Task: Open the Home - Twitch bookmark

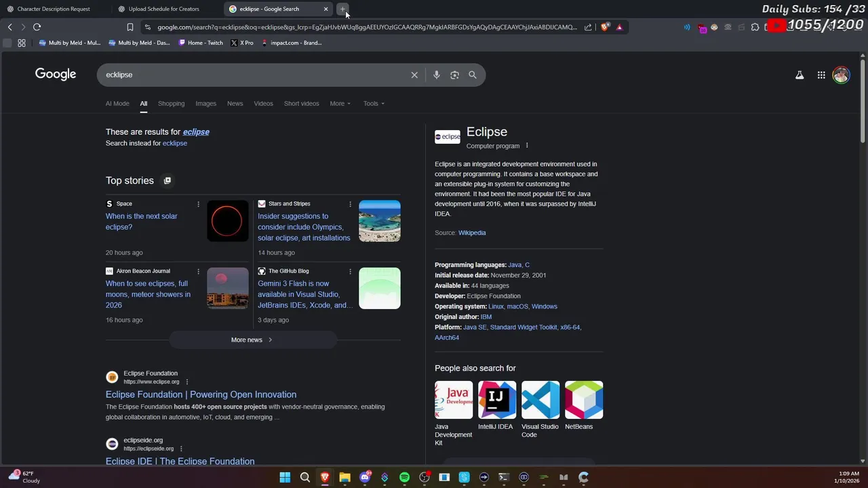Action: [201, 43]
